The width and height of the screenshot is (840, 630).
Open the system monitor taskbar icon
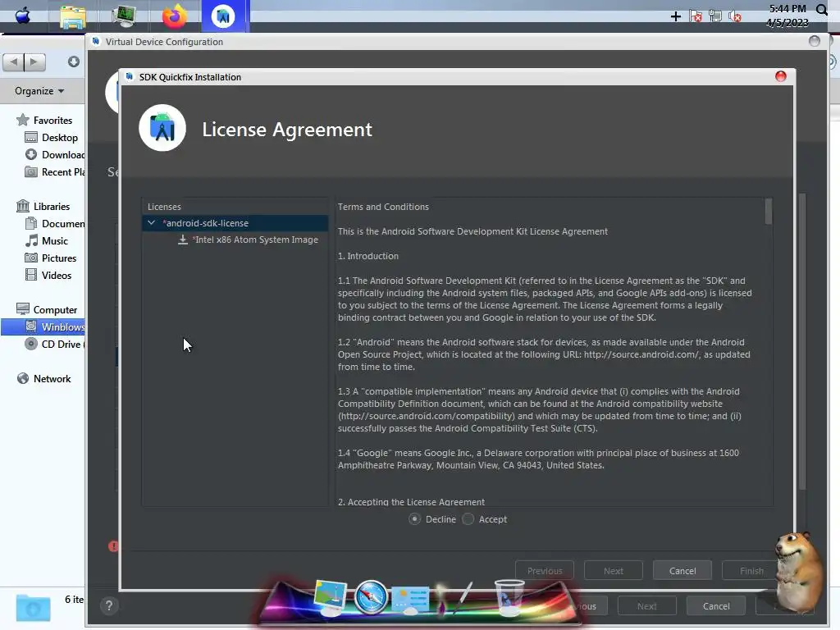[124, 16]
